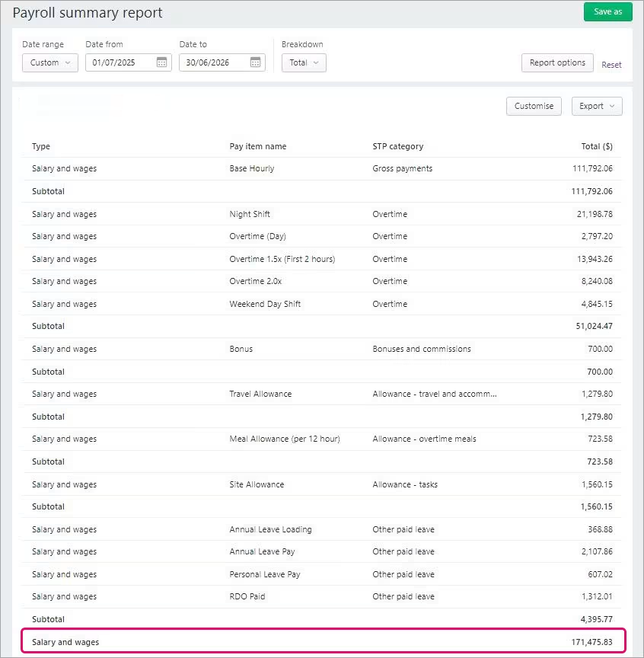Open Report options
Screen dimensions: 644x658
(x=557, y=62)
